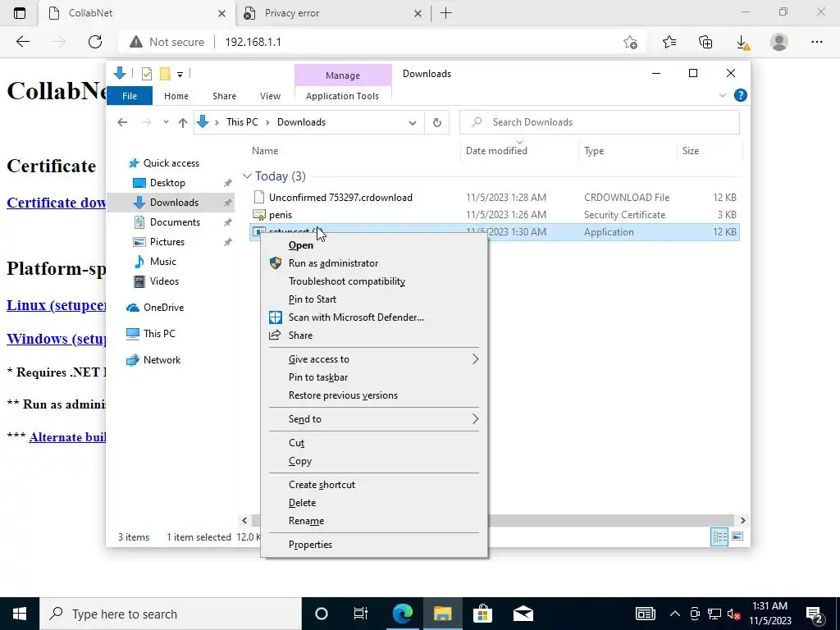Click Certificate download link on page
The image size is (840, 630).
(57, 203)
